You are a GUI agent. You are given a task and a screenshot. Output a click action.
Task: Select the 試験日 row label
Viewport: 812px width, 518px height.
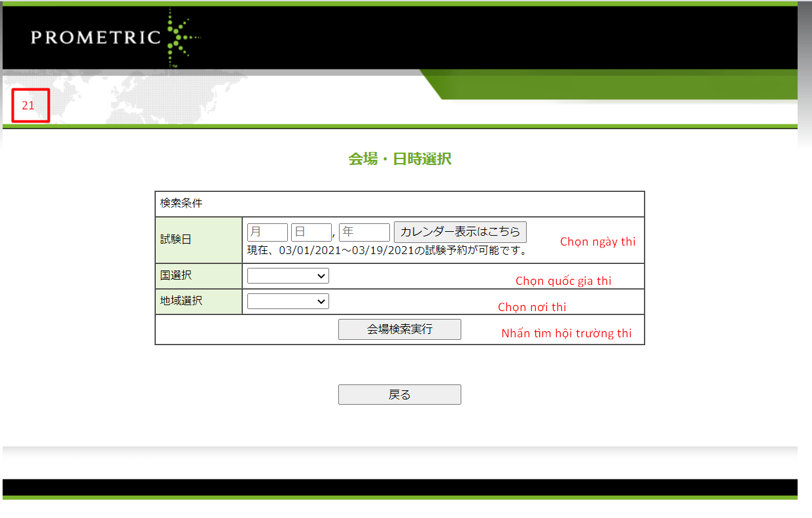(176, 240)
